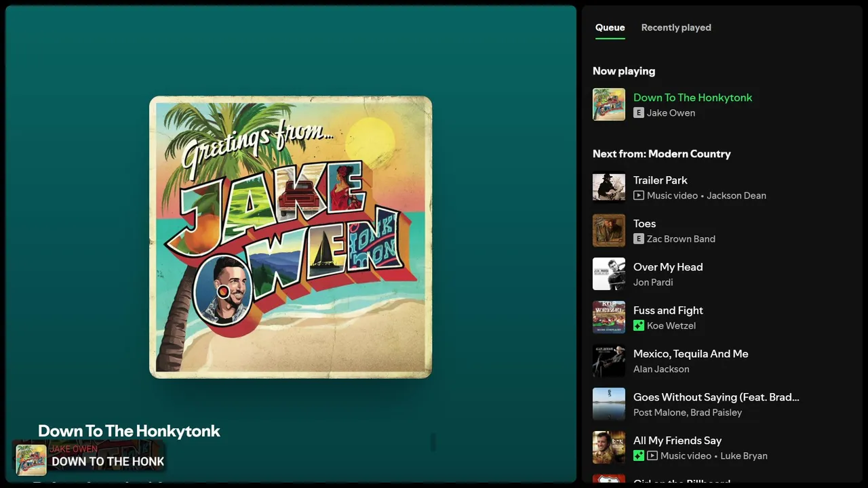Click the Mexico, Tequila And Me thumbnail
This screenshot has height=488, width=868.
point(609,361)
